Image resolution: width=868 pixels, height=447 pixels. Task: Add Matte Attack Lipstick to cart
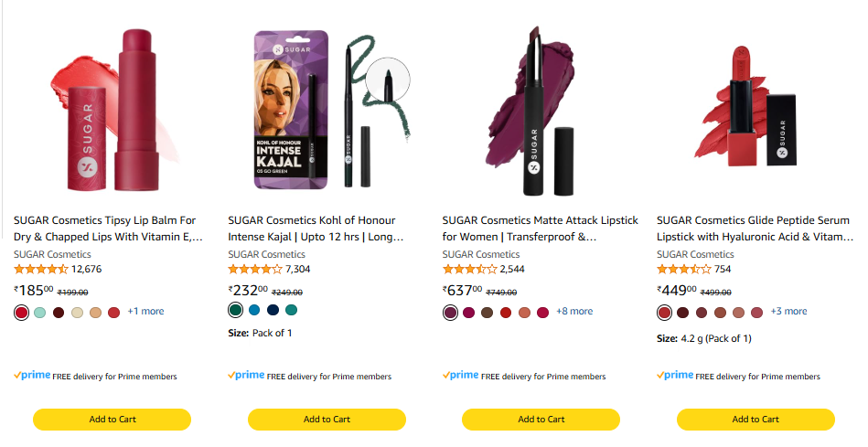pyautogui.click(x=541, y=420)
